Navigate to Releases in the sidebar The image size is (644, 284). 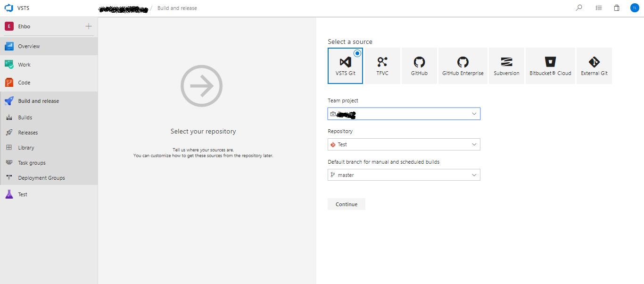[x=49, y=133]
